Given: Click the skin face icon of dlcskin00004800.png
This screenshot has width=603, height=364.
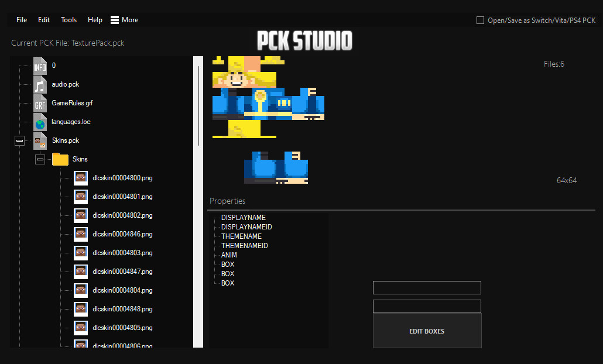Looking at the screenshot, I should (x=81, y=177).
